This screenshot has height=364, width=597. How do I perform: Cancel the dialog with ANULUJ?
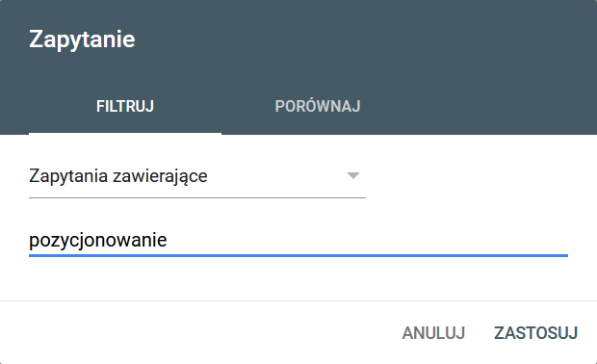click(433, 333)
